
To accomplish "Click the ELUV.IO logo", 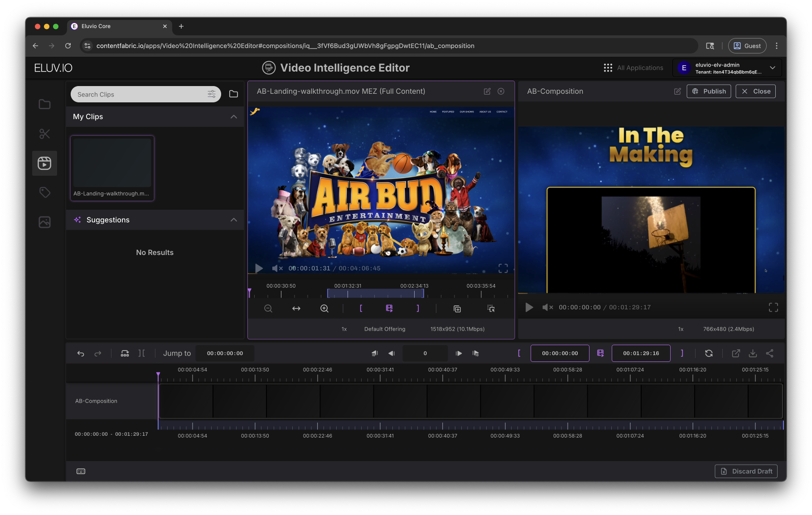I will [x=53, y=68].
